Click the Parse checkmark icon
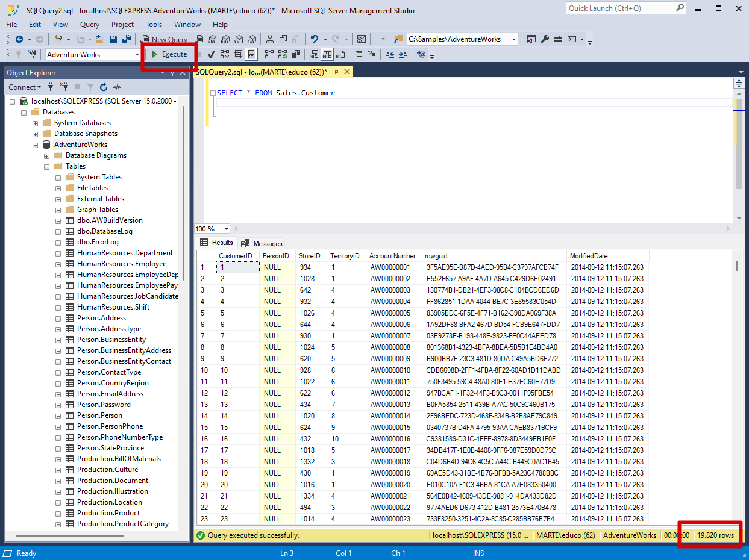 [211, 54]
